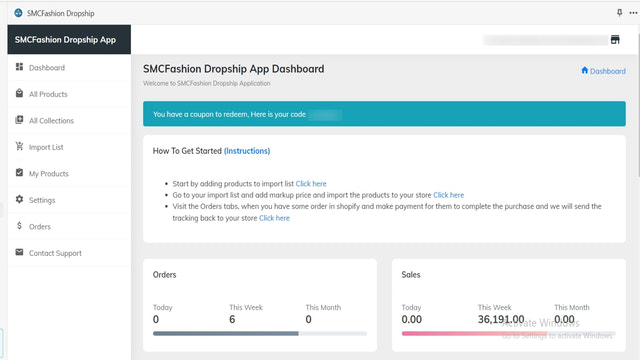Click Orders This Week value 6
Screen dimensions: 640x360
click(232, 319)
